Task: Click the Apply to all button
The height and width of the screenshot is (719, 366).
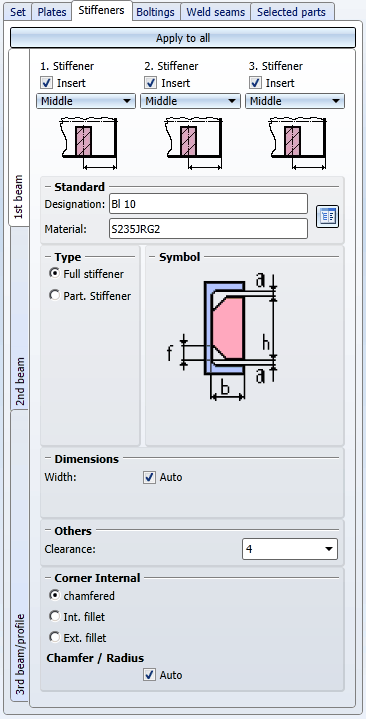Action: pos(183,38)
